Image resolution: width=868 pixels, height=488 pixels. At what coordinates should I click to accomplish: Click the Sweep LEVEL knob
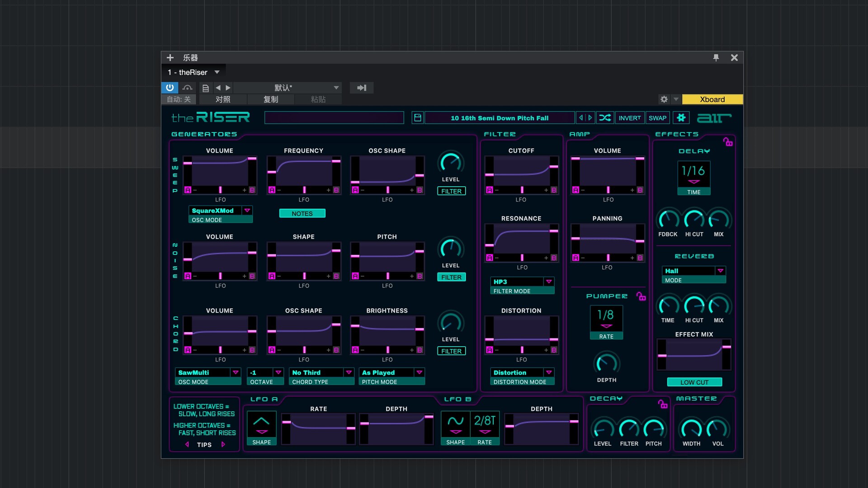(x=451, y=162)
